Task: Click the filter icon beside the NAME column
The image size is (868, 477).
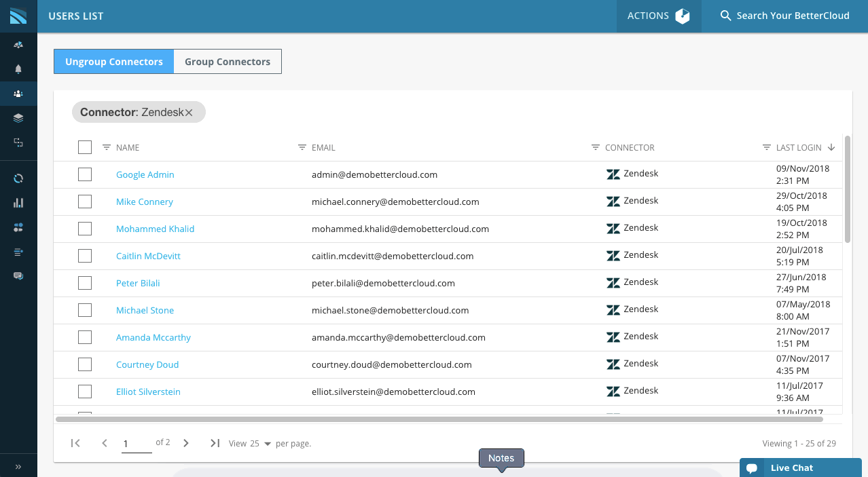Action: tap(106, 147)
